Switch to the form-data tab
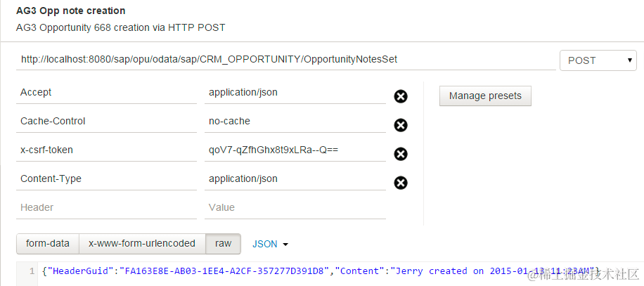644x286 pixels. click(x=48, y=244)
